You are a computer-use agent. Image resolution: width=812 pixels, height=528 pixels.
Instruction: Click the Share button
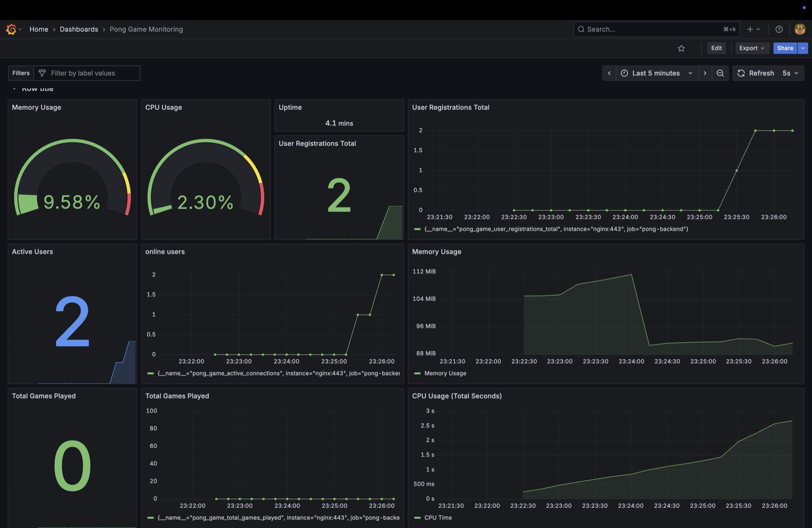coord(785,48)
